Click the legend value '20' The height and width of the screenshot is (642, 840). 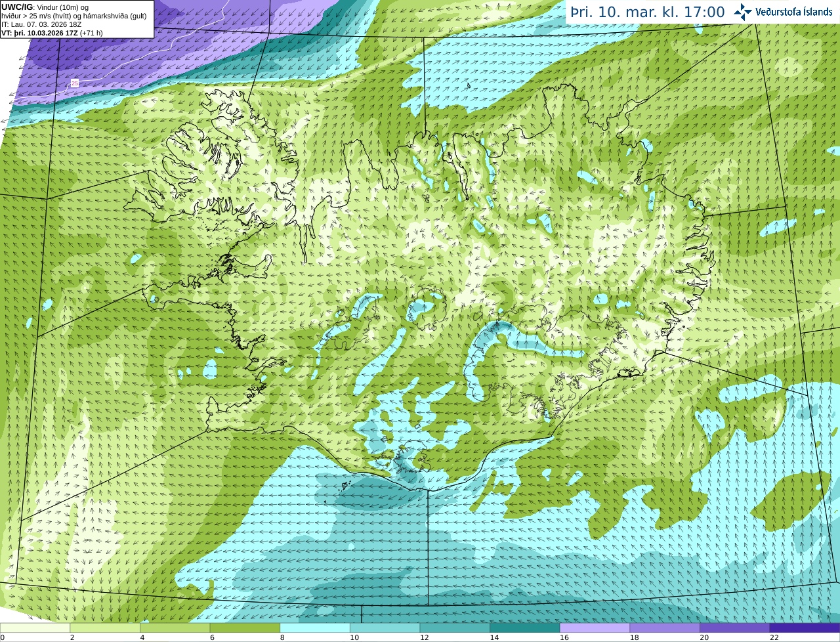(704, 637)
